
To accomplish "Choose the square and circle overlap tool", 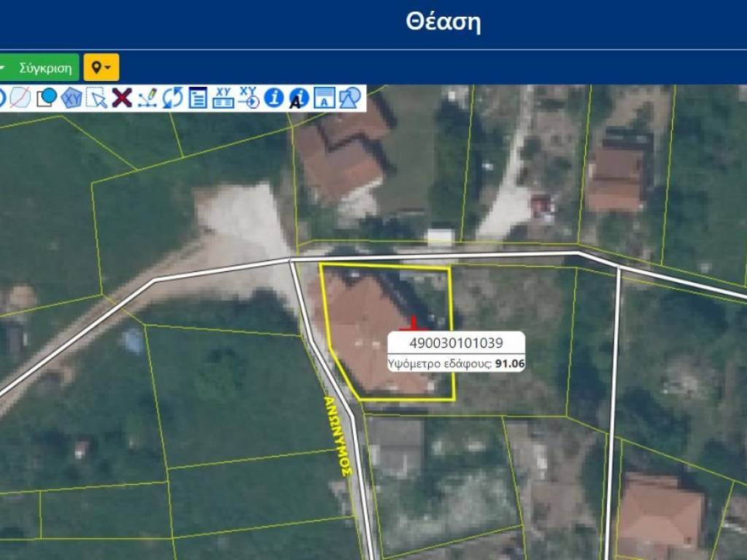I will [46, 97].
